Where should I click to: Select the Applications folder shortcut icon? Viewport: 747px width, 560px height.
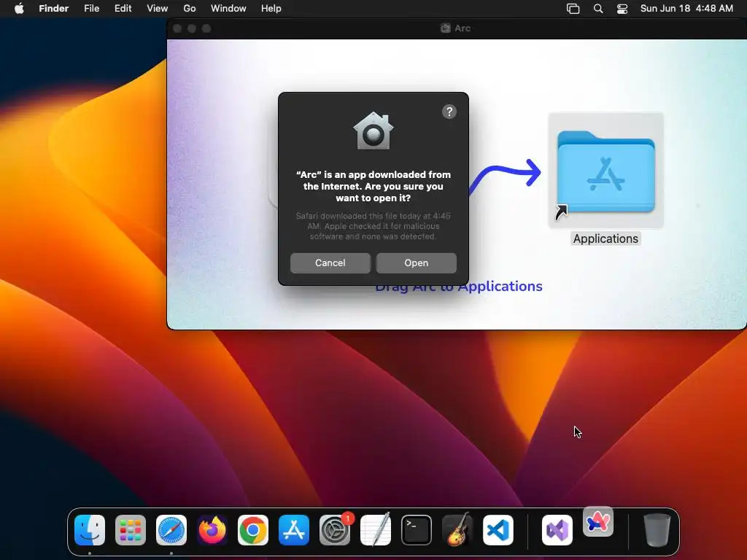click(605, 171)
